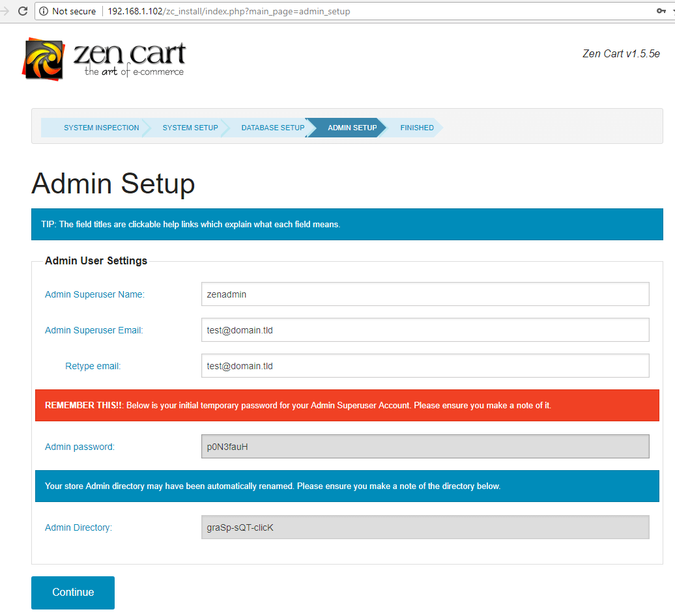Reload the page with the browser refresh icon
This screenshot has height=616, width=675.
23,11
